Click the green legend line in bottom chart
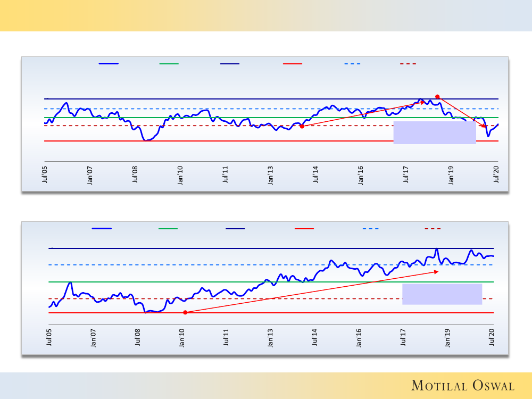This screenshot has width=532, height=399. point(168,229)
